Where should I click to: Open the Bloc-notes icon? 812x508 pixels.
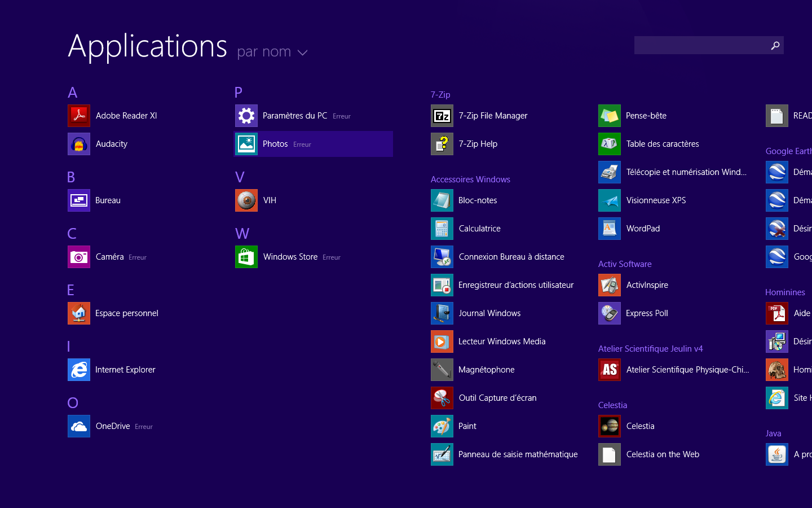coord(442,200)
